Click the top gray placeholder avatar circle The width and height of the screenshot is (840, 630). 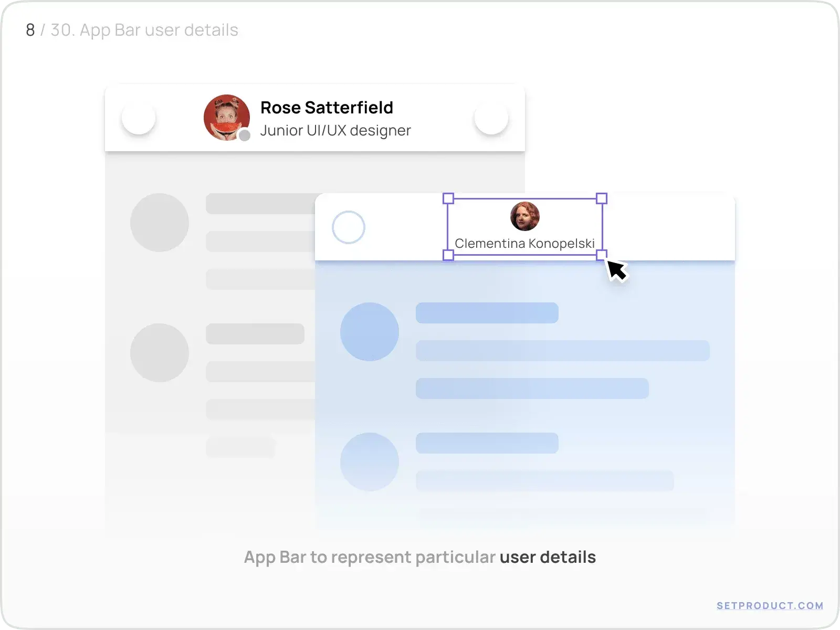[x=160, y=223]
